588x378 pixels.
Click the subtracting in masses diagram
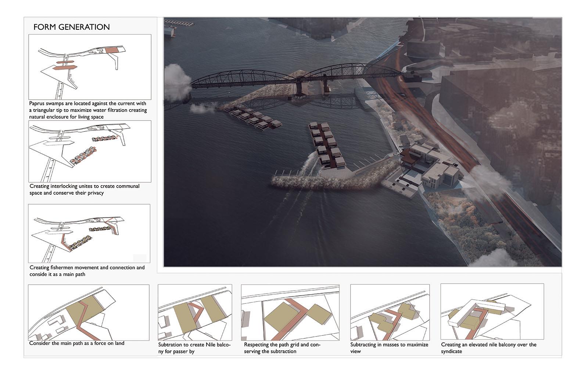tap(390, 313)
